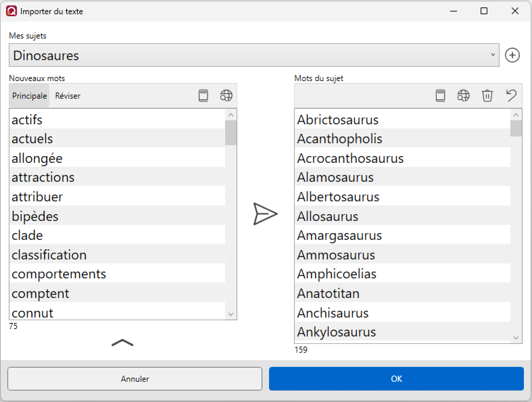Select the word 'actuels'

click(x=117, y=139)
